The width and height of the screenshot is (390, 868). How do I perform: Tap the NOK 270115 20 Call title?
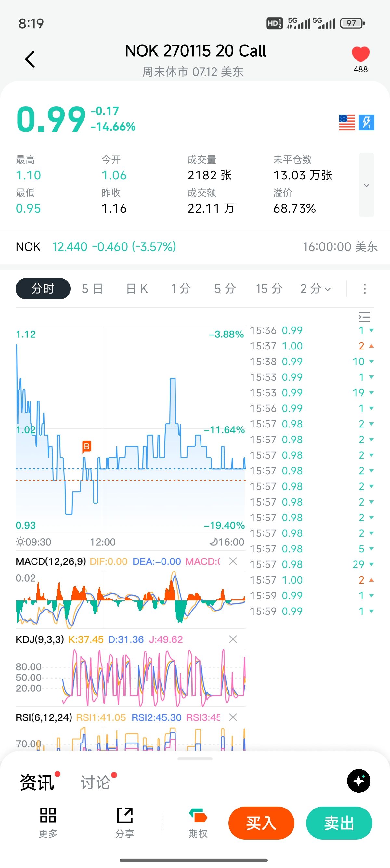pyautogui.click(x=195, y=51)
